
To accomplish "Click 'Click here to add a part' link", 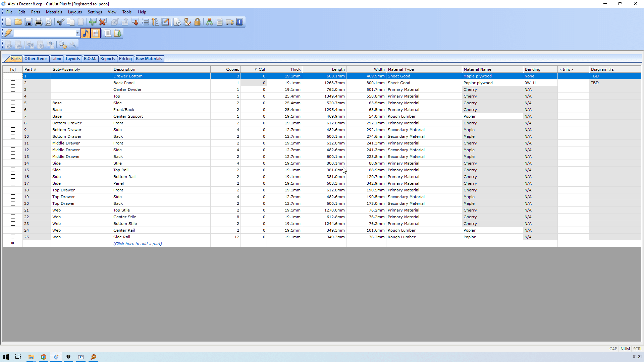I will click(138, 244).
